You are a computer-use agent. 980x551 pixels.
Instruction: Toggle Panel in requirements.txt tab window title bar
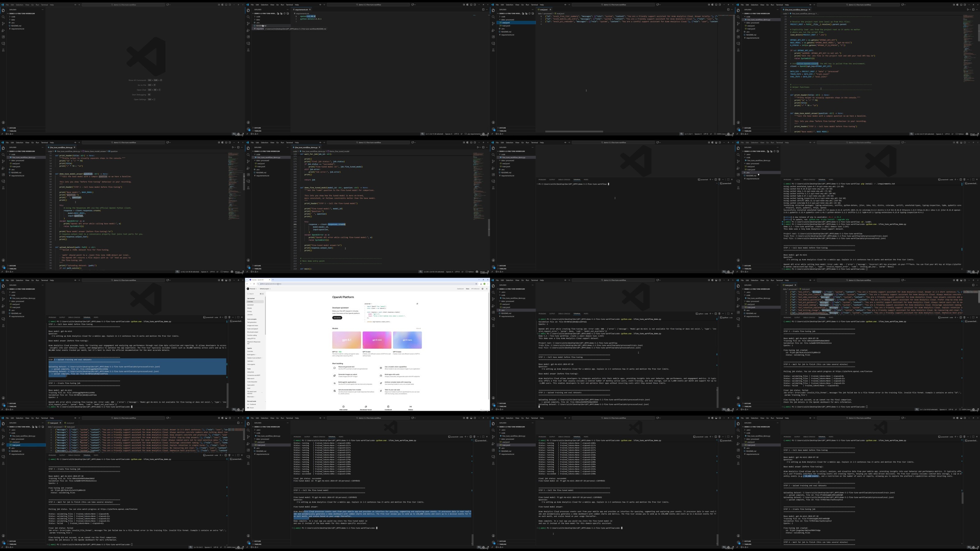(471, 5)
